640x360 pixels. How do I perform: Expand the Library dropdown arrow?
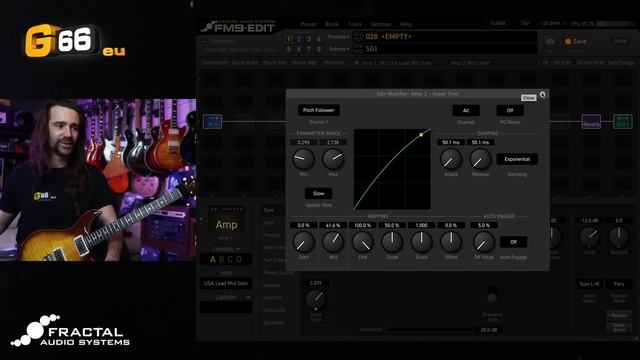[x=248, y=298]
